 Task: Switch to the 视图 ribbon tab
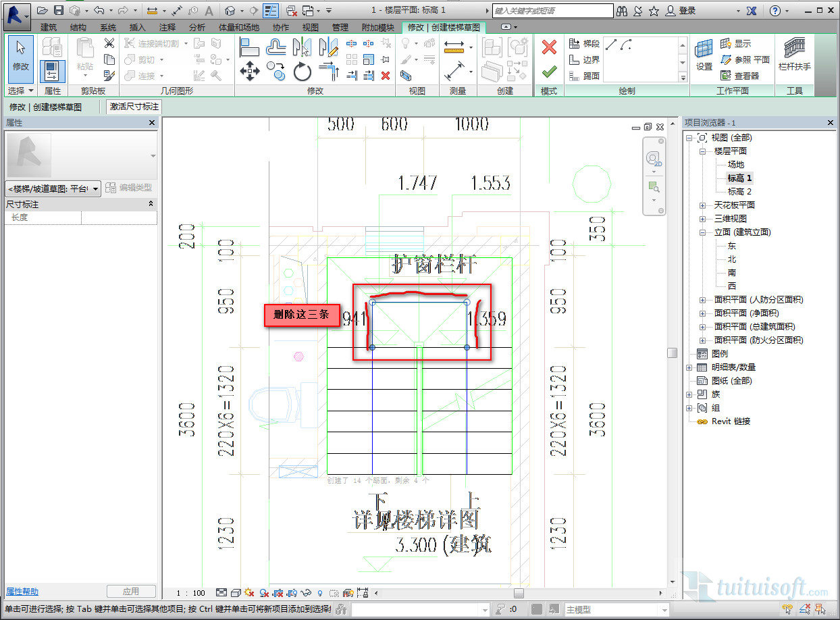point(311,28)
